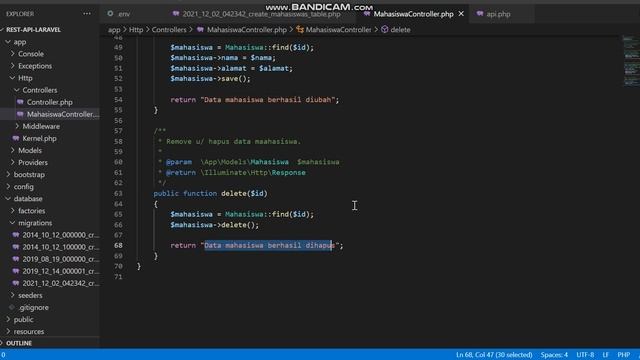Click 'MahasiswaController.php' in the breadcrumb
640x360 pixels.
click(247, 30)
